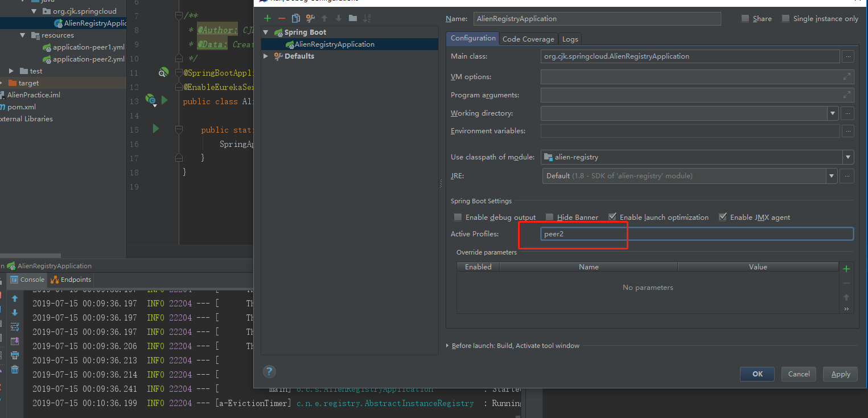The image size is (868, 418).
Task: Click the Cancel button
Action: coord(799,374)
